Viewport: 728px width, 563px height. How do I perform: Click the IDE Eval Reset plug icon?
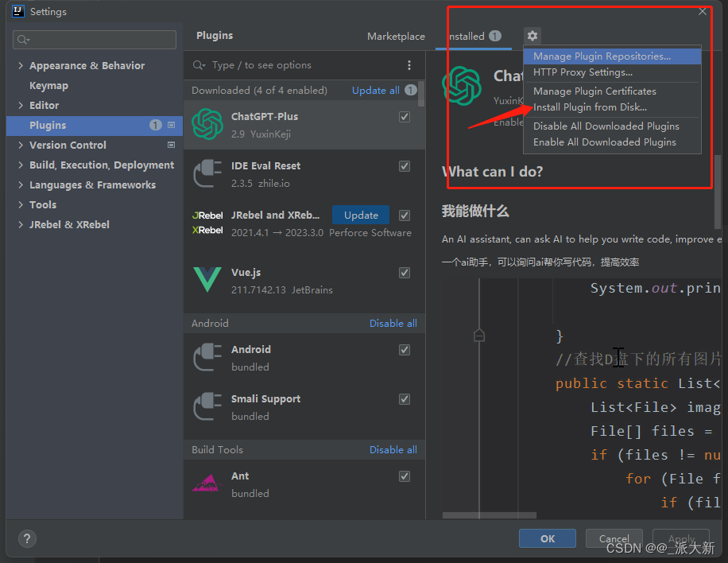(x=207, y=173)
